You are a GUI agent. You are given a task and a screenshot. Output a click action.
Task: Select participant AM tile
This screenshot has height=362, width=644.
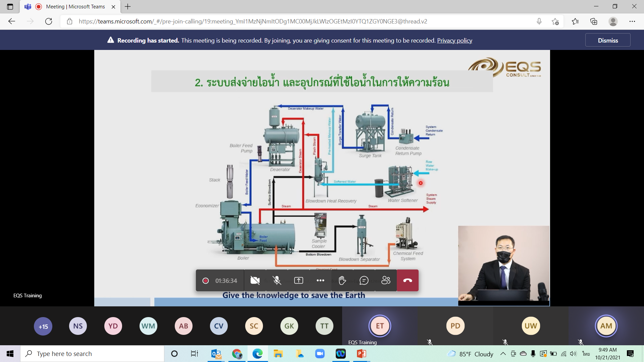[606, 326]
